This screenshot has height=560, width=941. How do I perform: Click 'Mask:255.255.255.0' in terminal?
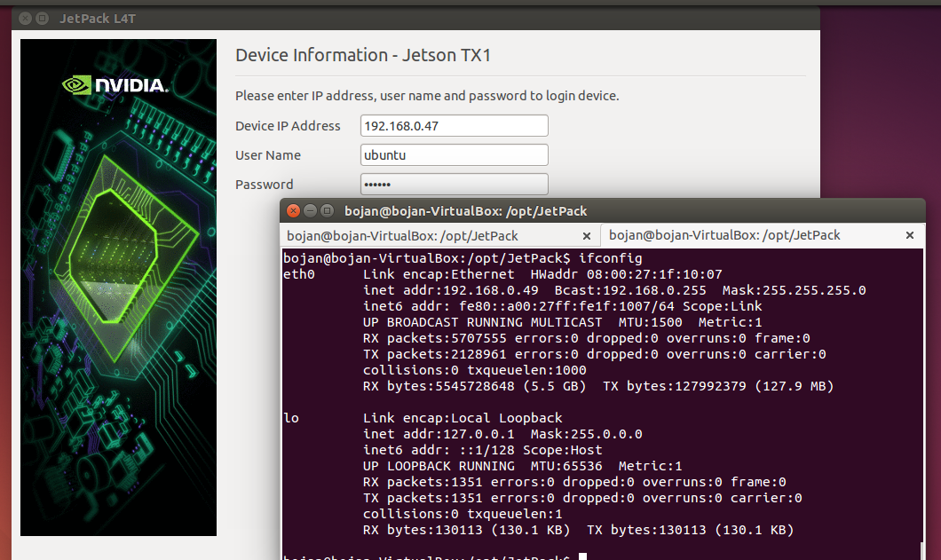pos(794,290)
